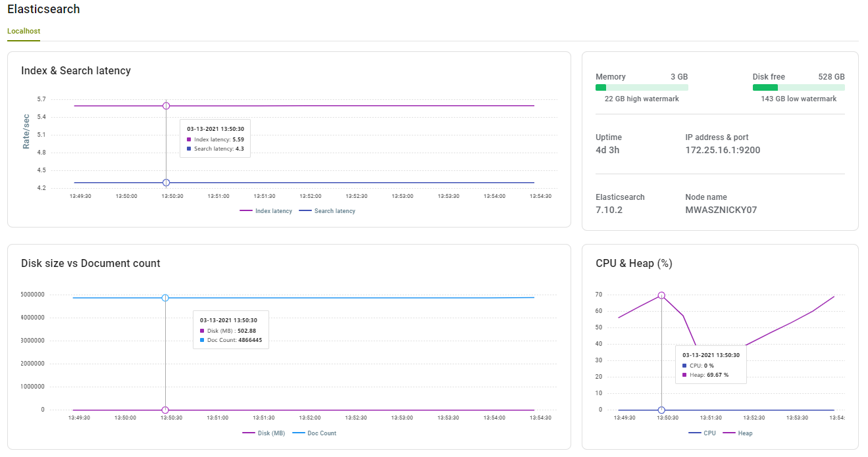Click the 'Index & Search latency' chart title
The width and height of the screenshot is (868, 457).
click(x=76, y=70)
